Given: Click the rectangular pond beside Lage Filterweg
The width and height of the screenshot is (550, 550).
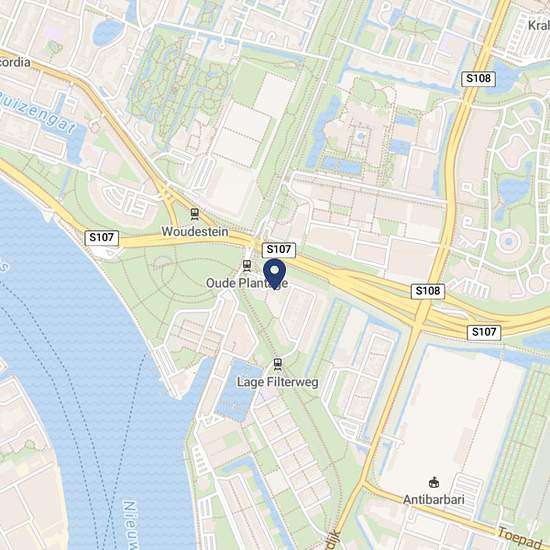Looking at the screenshot, I should point(237,391).
